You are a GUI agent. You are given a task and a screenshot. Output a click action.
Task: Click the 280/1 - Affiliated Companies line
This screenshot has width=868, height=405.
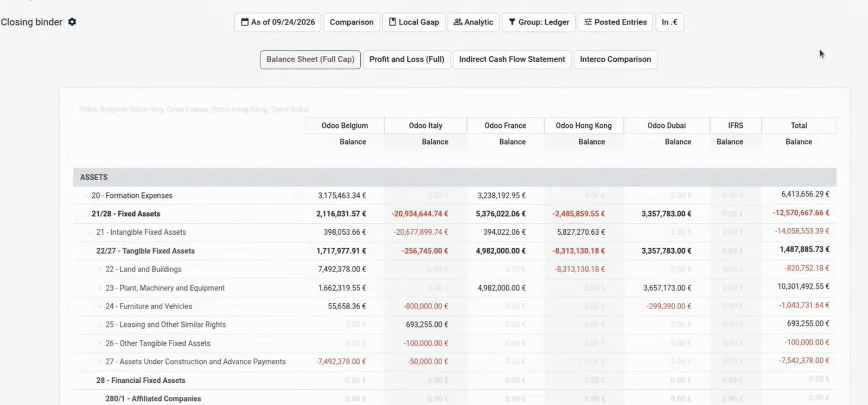153,399
